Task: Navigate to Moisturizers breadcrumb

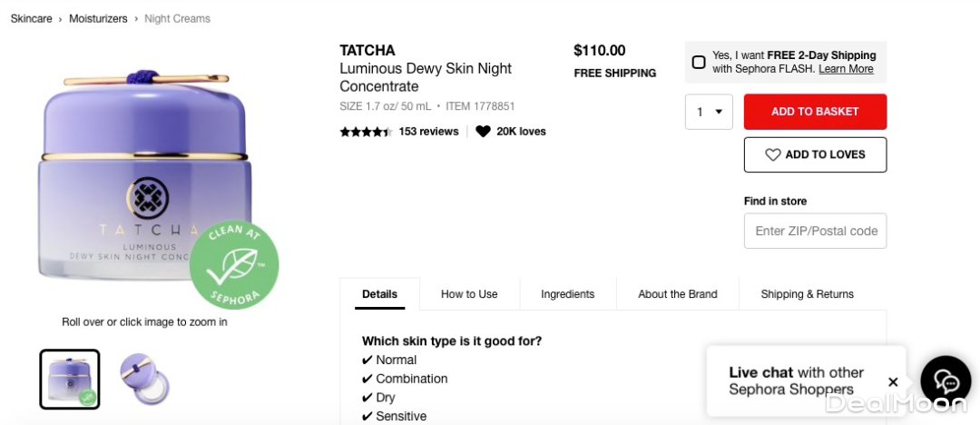Action: click(x=98, y=18)
